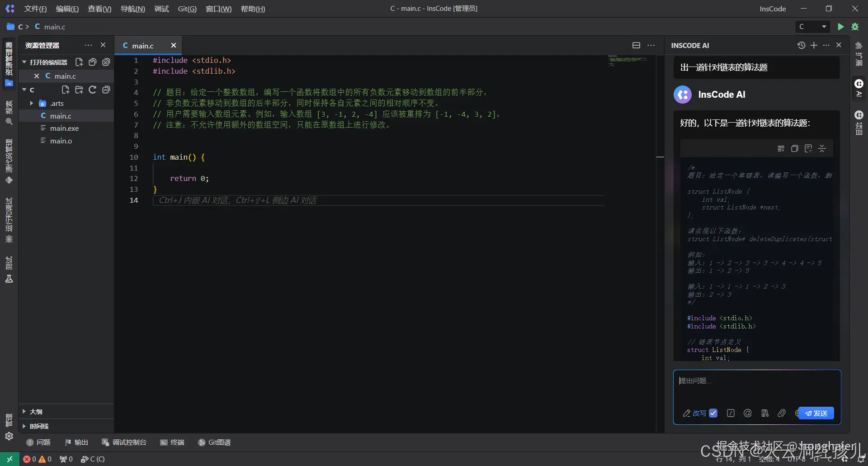Screen dimensions: 868x466
Task: Start a new AI chat with plus icon
Action: pos(814,45)
